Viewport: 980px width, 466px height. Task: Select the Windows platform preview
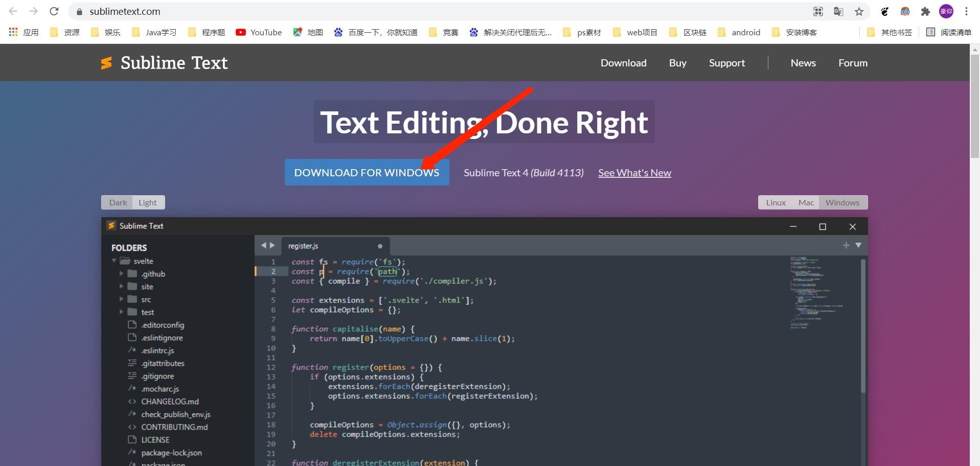point(842,202)
